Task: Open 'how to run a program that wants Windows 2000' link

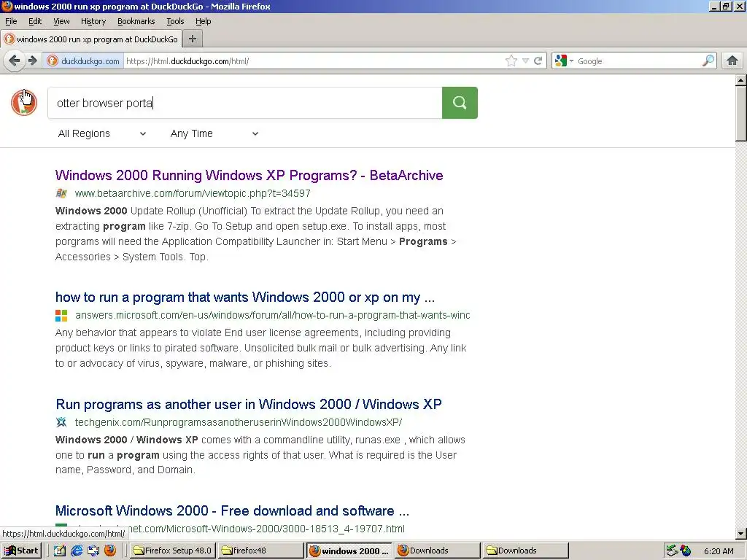Action: pos(245,297)
